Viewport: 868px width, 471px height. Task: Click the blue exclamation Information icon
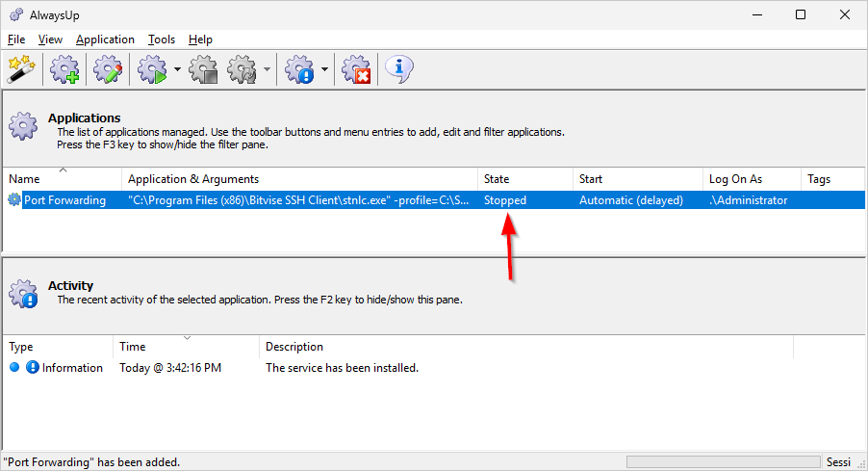tap(33, 367)
